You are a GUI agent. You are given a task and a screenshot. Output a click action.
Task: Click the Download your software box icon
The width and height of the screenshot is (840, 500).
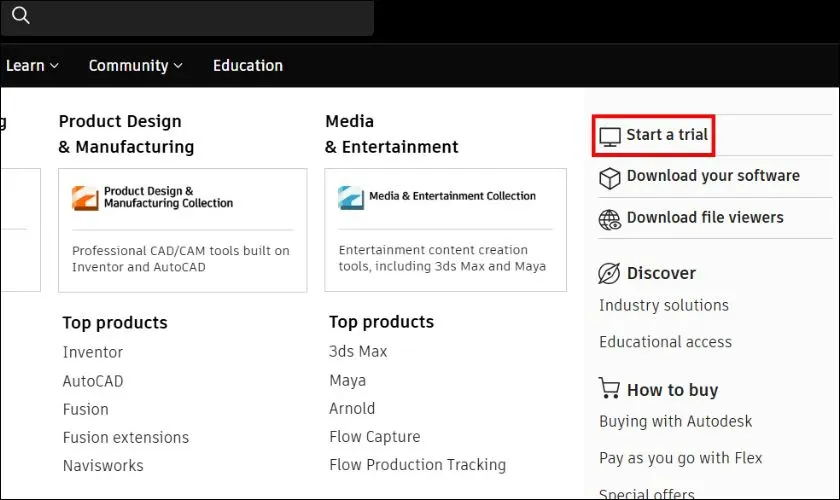pyautogui.click(x=609, y=177)
